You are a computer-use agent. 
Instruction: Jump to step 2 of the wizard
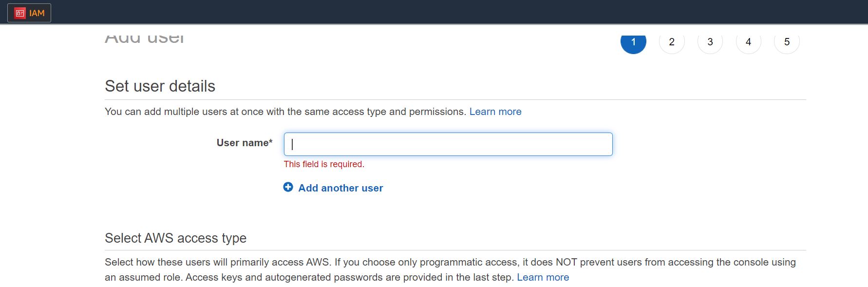(x=672, y=42)
